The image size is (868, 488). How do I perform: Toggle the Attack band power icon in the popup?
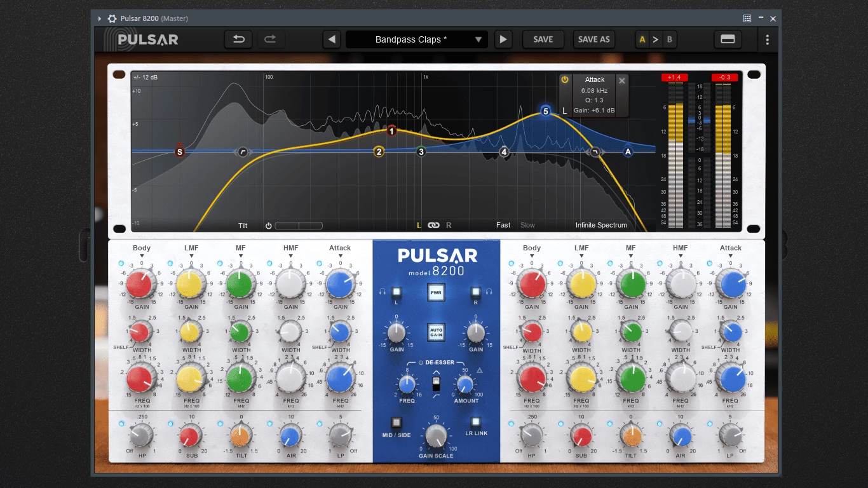tap(565, 80)
